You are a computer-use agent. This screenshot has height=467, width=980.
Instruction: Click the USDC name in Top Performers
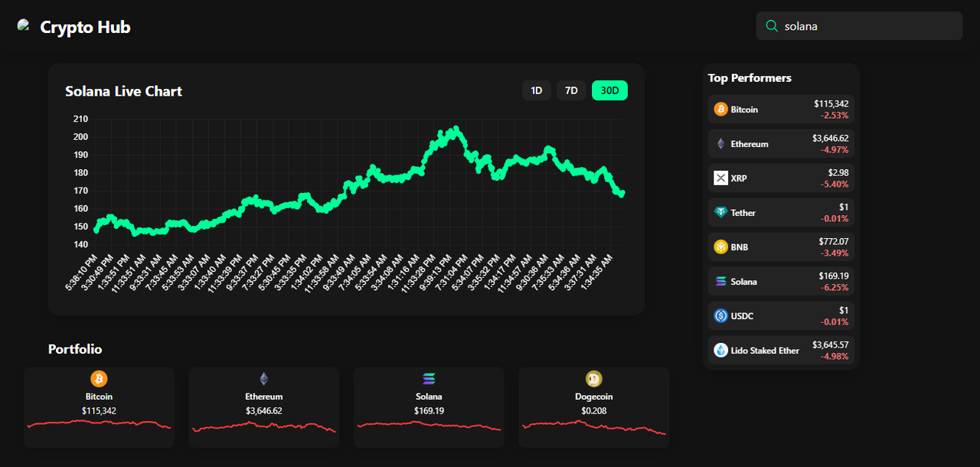tap(742, 315)
